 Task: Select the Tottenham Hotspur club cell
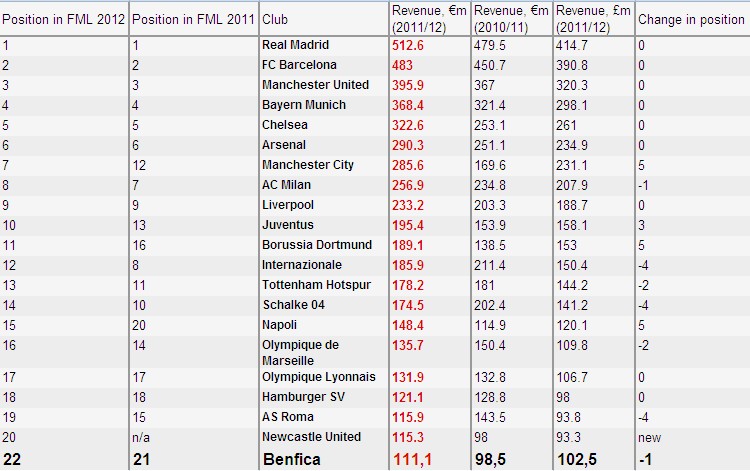[316, 285]
